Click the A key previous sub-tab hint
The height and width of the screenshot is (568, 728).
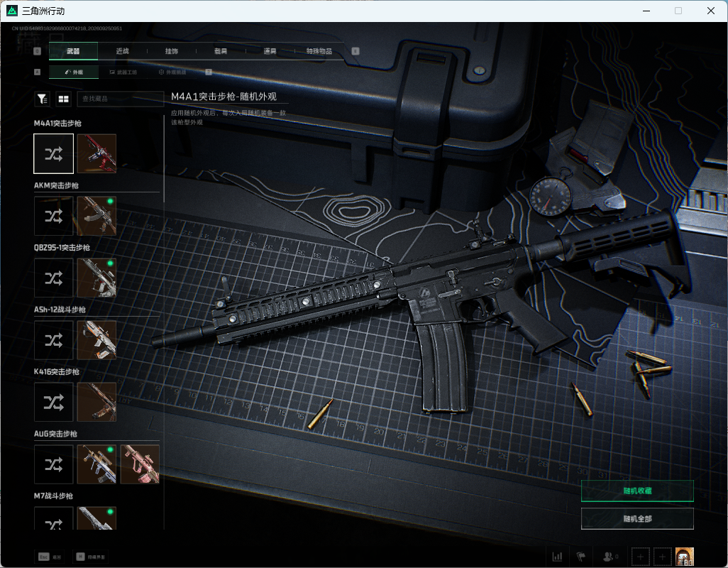click(x=38, y=72)
